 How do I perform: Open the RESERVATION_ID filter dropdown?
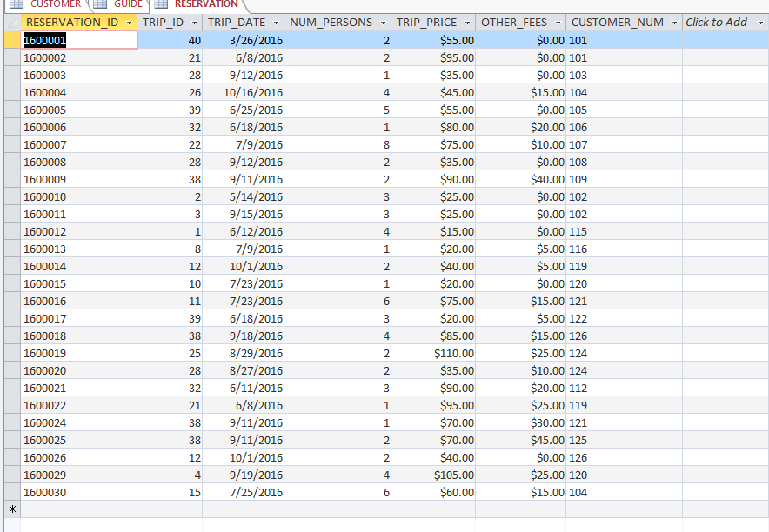click(129, 22)
